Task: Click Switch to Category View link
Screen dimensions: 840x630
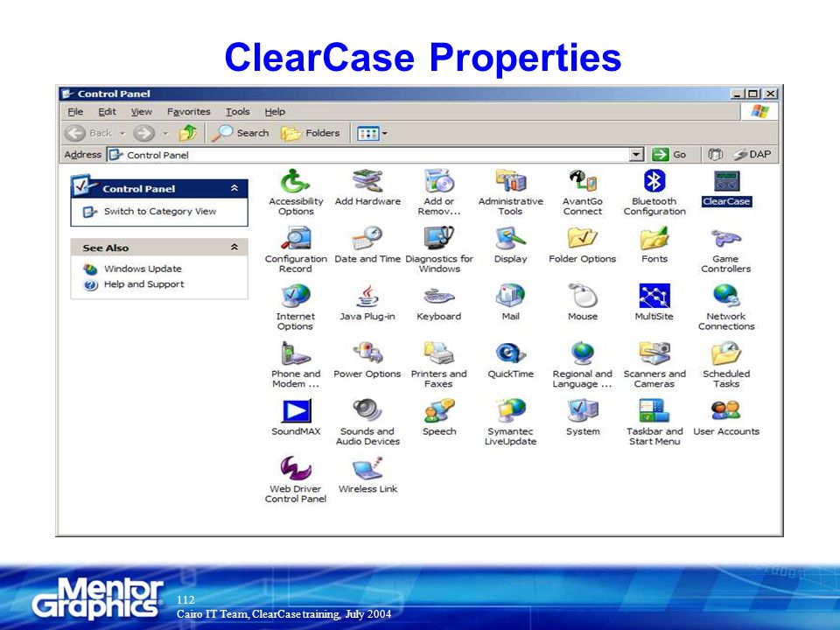Action: (159, 212)
